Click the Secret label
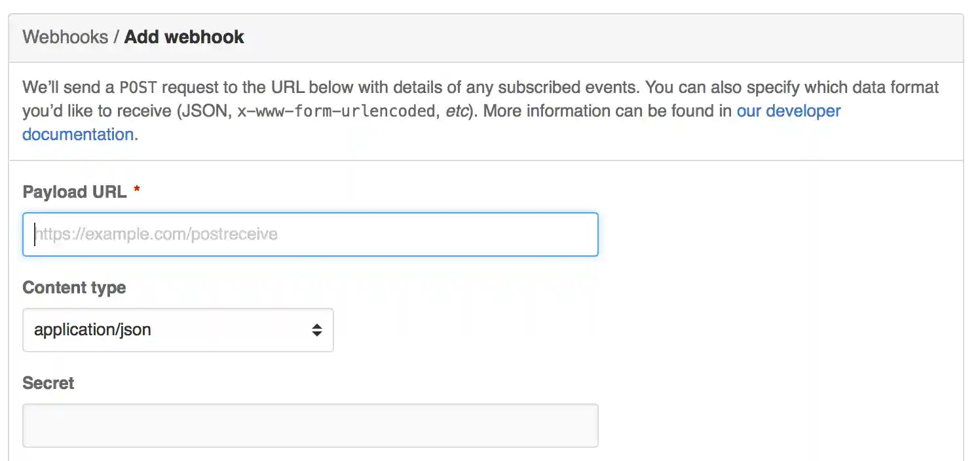 coord(47,382)
